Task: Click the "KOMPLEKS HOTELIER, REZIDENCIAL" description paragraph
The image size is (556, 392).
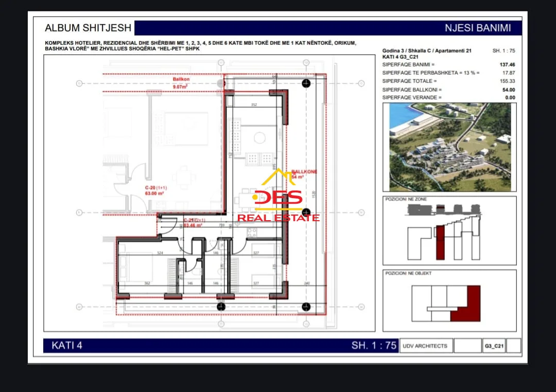Action: coord(200,46)
